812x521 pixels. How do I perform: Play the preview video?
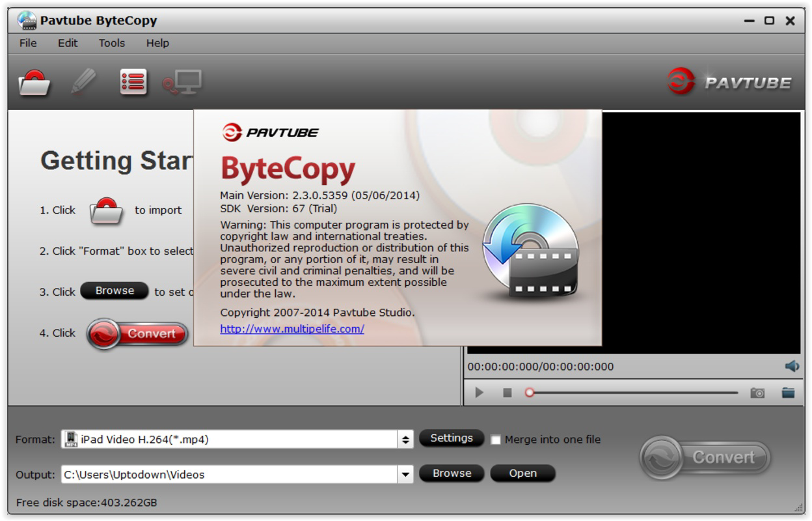tap(480, 393)
